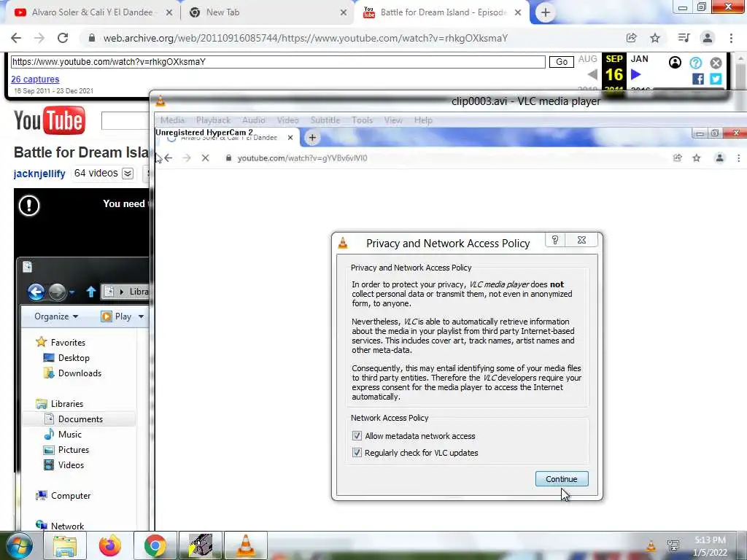Viewport: 747px width, 560px height.
Task: Go back in outer Chrome browser
Action: point(16,38)
